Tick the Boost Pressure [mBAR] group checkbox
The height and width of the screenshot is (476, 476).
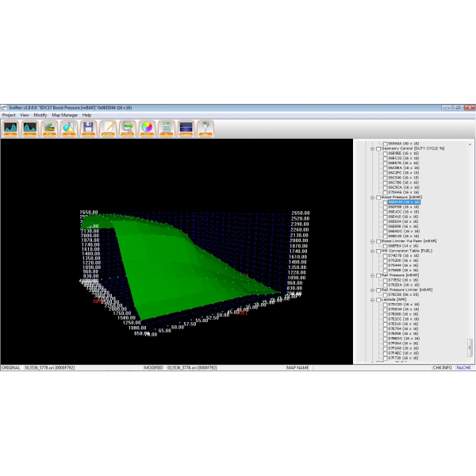click(378, 198)
